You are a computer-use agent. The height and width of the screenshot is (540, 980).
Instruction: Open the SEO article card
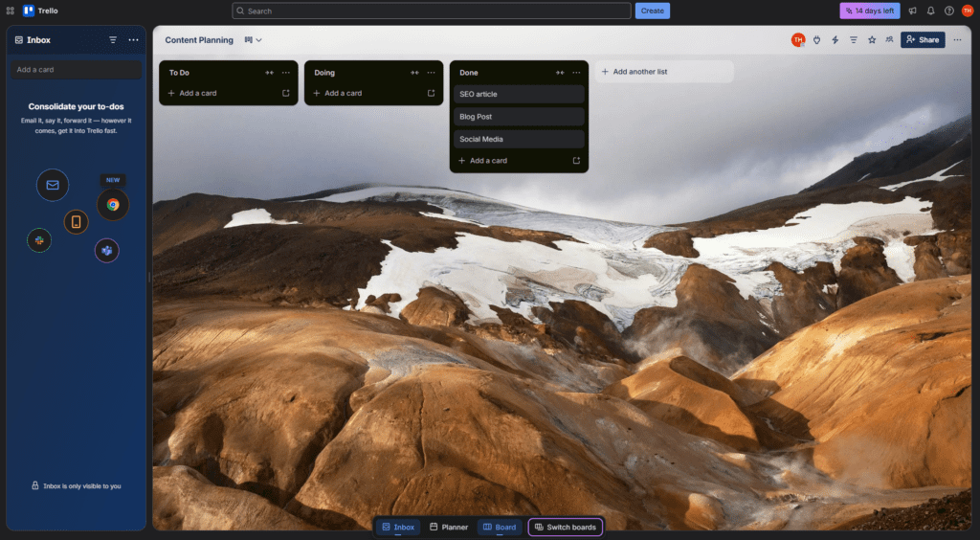519,95
